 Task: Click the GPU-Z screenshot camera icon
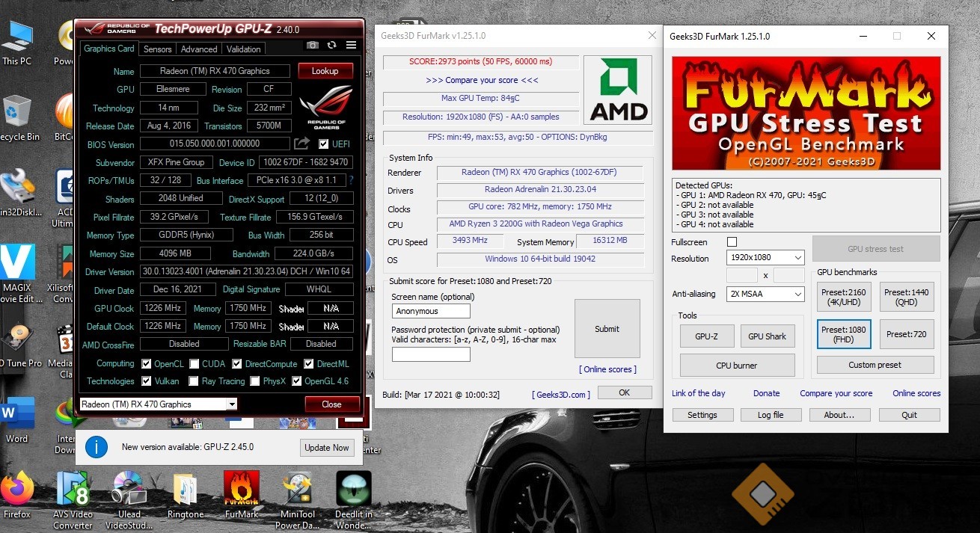[x=313, y=46]
